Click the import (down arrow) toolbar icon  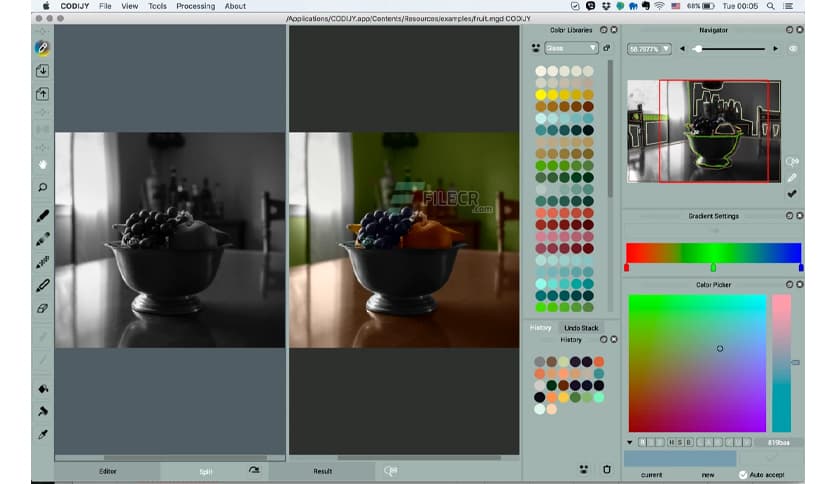(42, 71)
